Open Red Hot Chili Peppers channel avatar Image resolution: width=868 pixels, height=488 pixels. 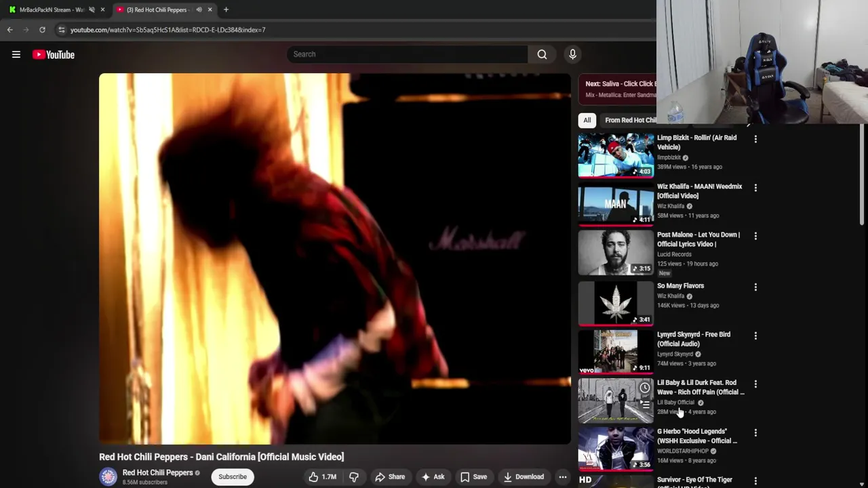pyautogui.click(x=108, y=476)
